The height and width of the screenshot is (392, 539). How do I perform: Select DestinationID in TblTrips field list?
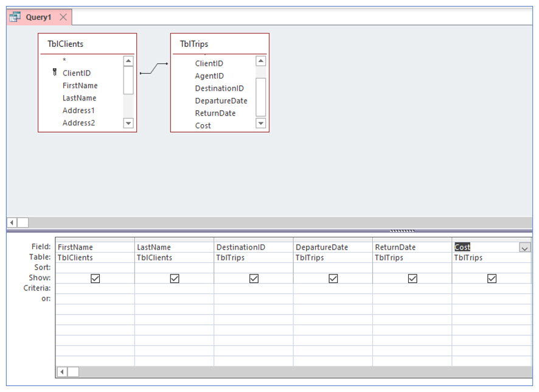point(220,88)
